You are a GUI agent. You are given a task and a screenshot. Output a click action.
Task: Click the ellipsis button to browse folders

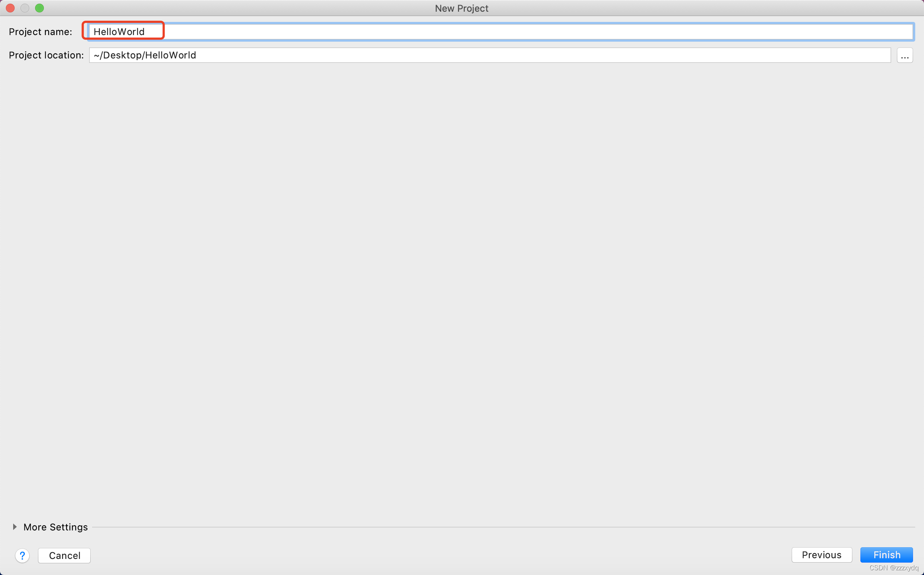[905, 55]
